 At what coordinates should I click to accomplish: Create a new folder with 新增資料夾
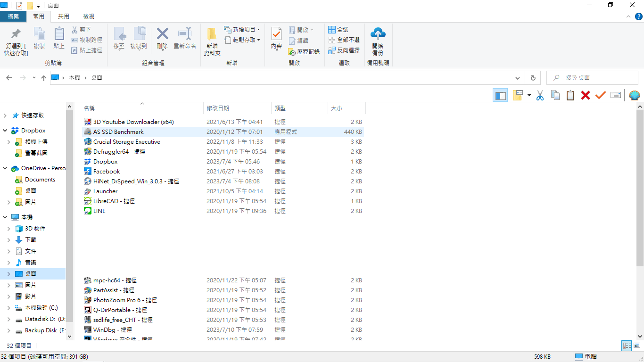tap(212, 41)
